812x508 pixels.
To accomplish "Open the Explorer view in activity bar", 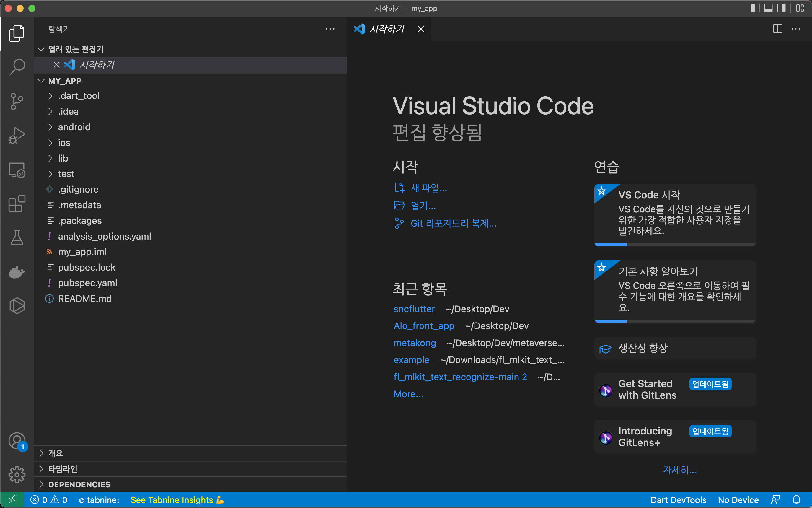I will click(17, 33).
